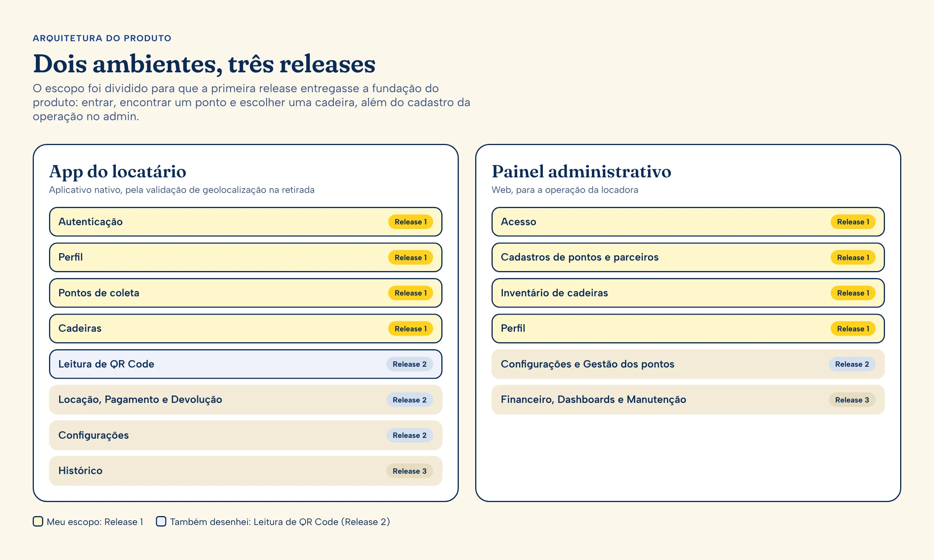Click the 'App do locatário' card heading
Screen dimensions: 934x560
pos(118,172)
